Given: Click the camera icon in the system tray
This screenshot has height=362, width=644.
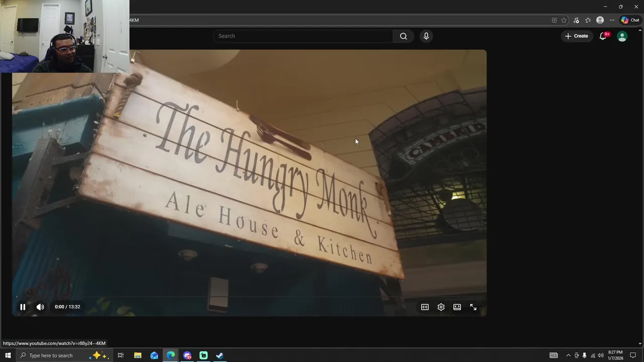Looking at the screenshot, I should coord(577,355).
